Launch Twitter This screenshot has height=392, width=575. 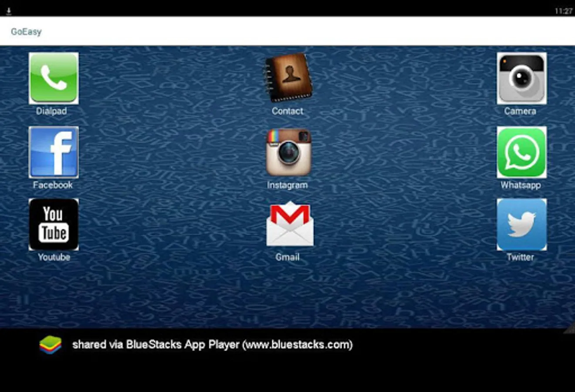[521, 224]
